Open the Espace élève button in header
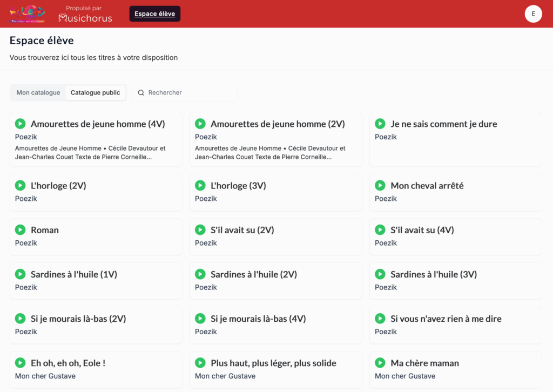This screenshot has width=553, height=392. tap(154, 14)
